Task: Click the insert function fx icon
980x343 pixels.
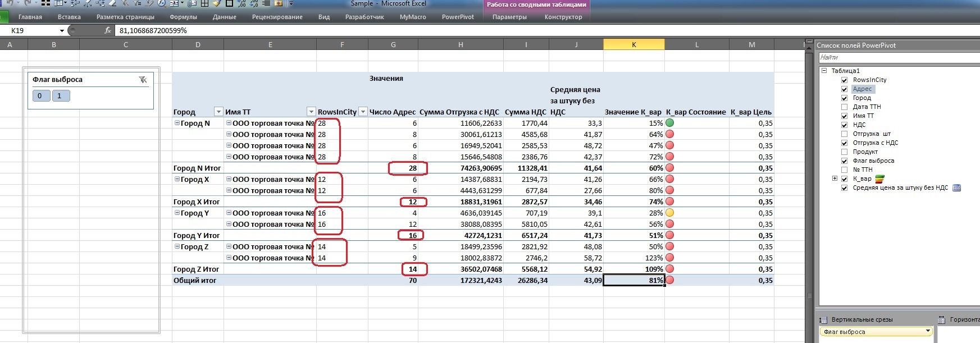Action: (x=108, y=30)
